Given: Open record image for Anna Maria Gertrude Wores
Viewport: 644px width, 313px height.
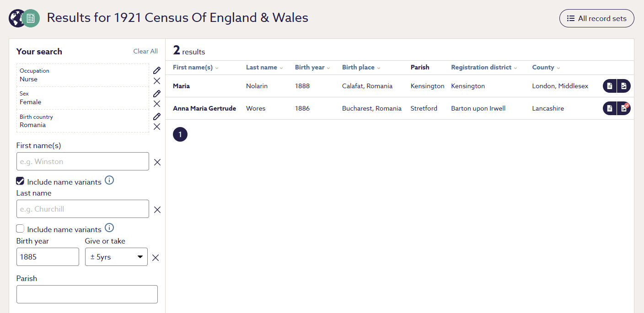Looking at the screenshot, I should [x=623, y=108].
